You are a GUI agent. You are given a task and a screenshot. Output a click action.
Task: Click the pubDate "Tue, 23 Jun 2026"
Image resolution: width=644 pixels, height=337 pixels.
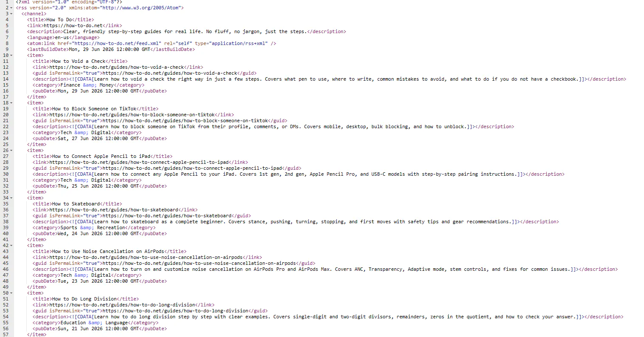[98, 281]
